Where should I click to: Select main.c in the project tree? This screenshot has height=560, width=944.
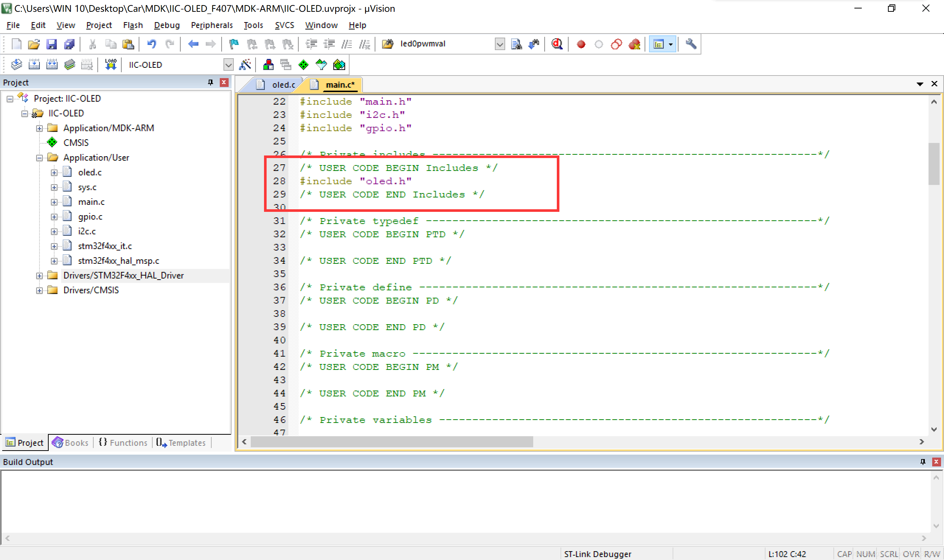coord(91,202)
